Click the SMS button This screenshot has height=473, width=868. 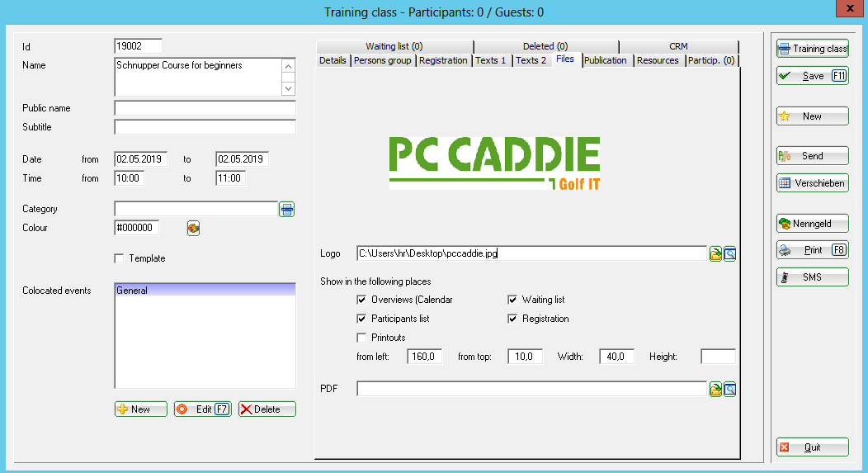coord(813,277)
